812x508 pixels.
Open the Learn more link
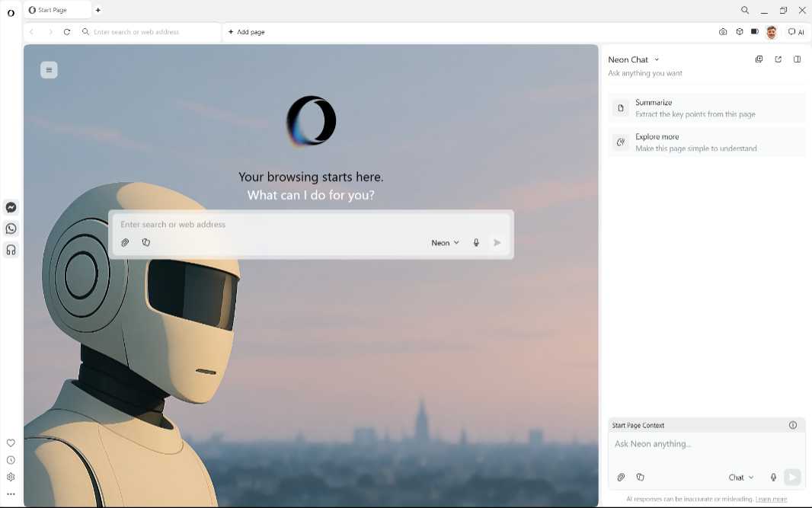click(771, 499)
